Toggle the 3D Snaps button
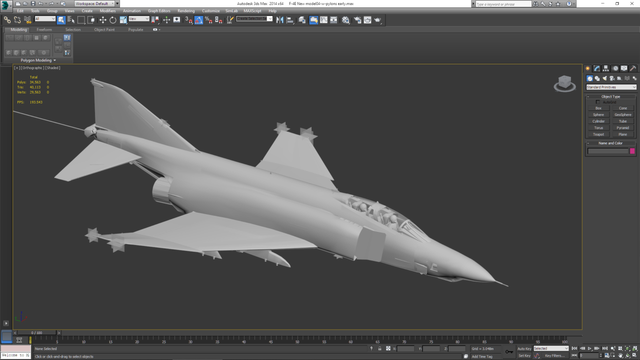 pyautogui.click(x=188, y=20)
